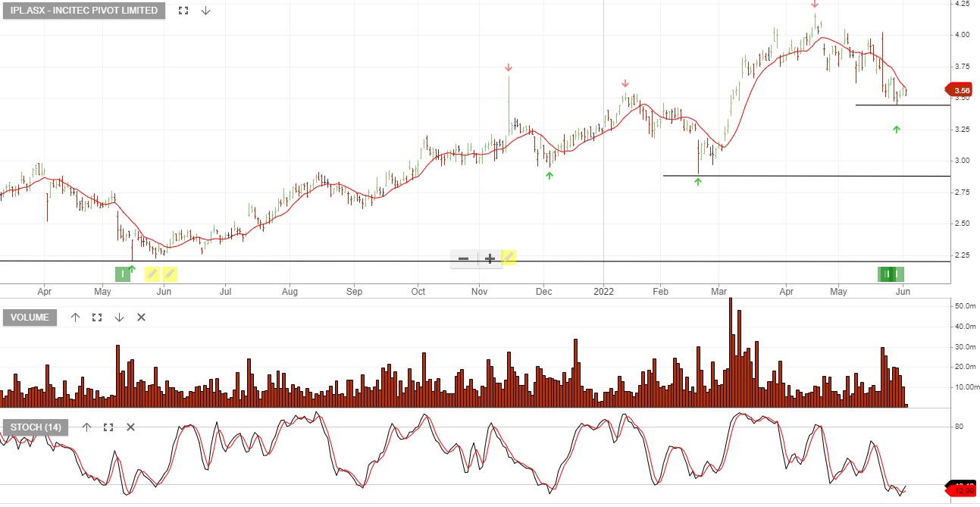Click the green marker cluster near June 2022
The height and width of the screenshot is (507, 980).
(x=891, y=274)
